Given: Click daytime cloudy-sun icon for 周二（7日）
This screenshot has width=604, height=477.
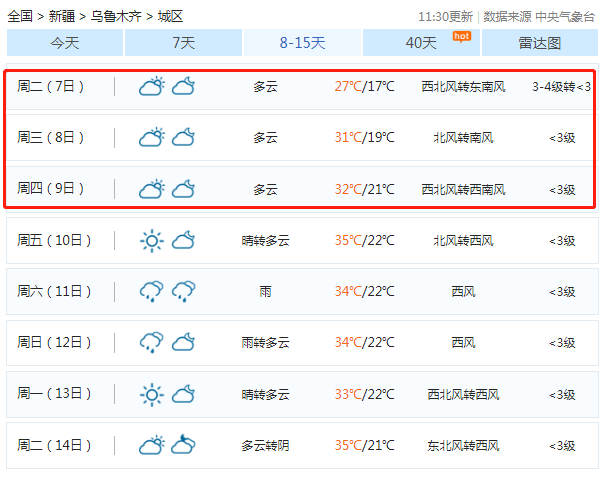Looking at the screenshot, I should [152, 86].
